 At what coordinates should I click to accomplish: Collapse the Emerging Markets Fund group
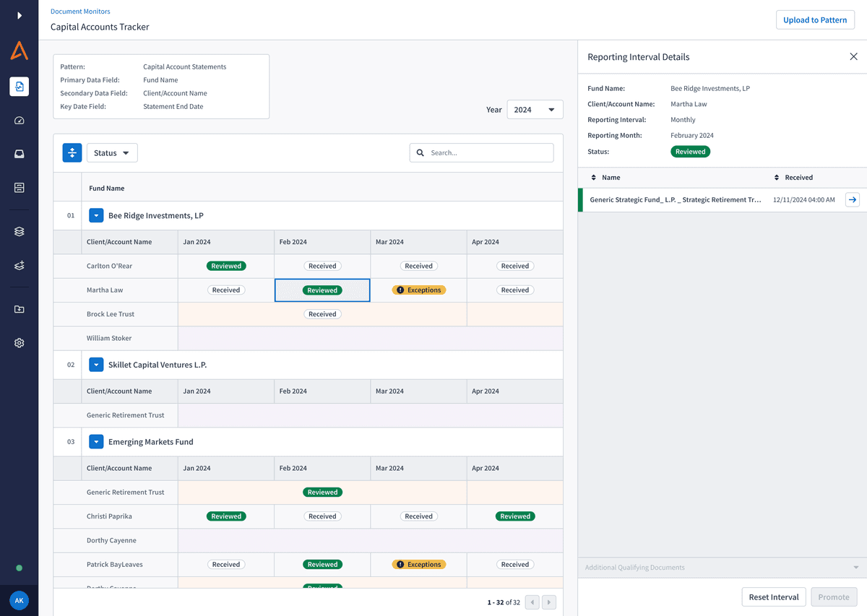pyautogui.click(x=96, y=442)
